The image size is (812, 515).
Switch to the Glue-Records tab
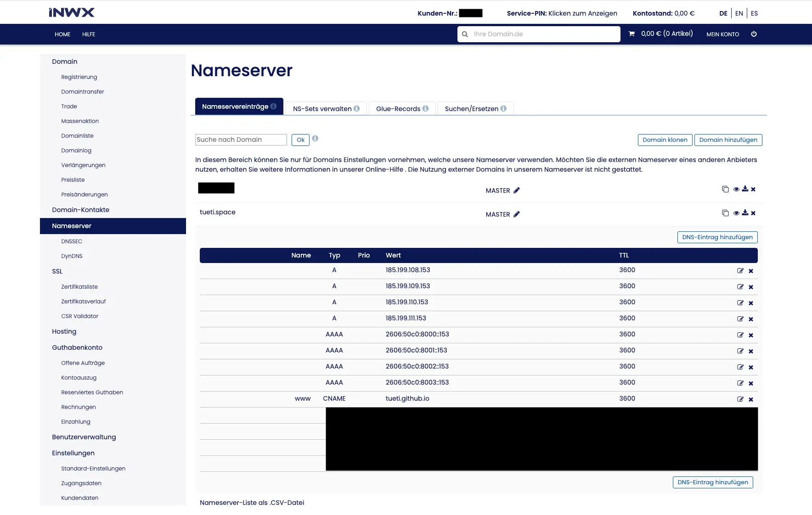(397, 108)
